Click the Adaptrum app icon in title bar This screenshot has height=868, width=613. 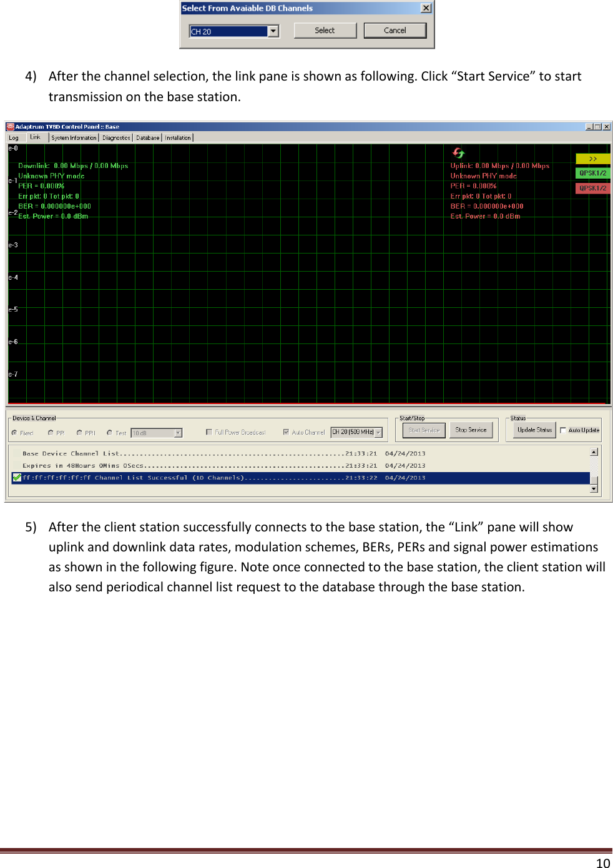point(10,127)
